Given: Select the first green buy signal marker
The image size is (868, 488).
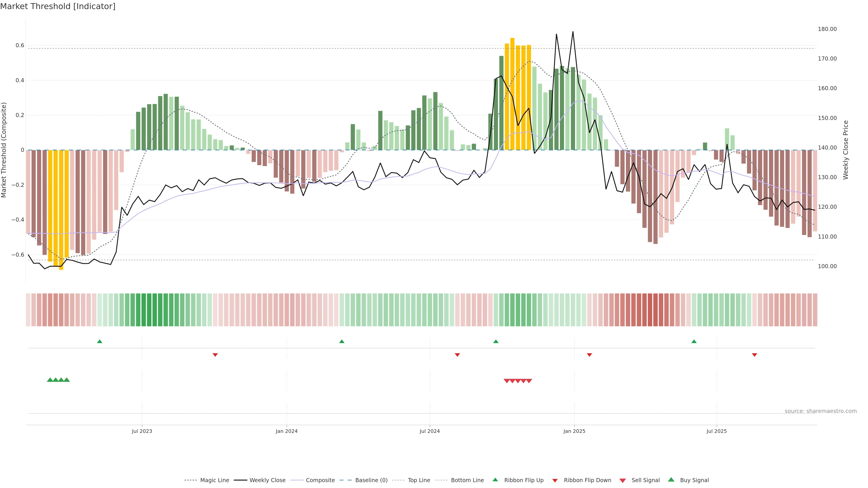Looking at the screenshot, I should pyautogui.click(x=50, y=380).
